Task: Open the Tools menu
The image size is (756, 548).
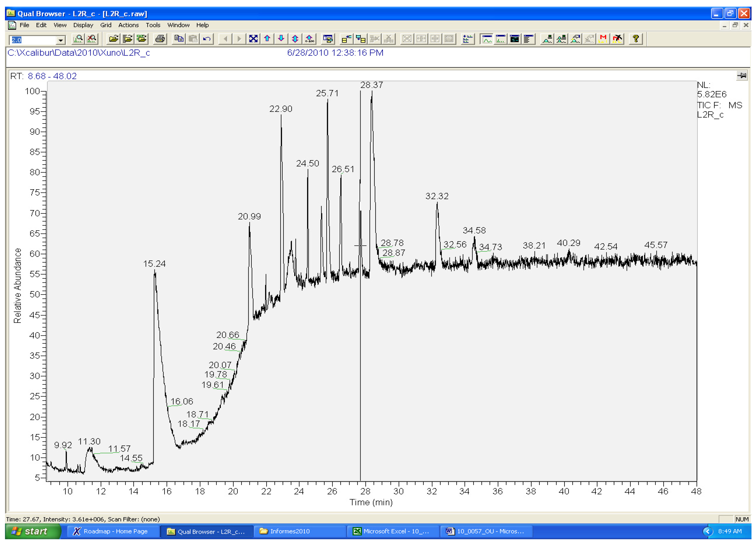Action: (153, 25)
